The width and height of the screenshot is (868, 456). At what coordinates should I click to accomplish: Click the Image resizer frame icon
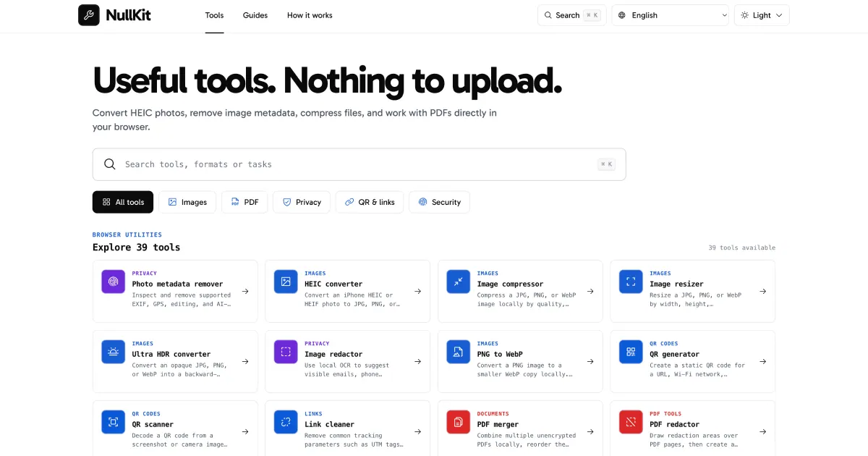pyautogui.click(x=631, y=282)
